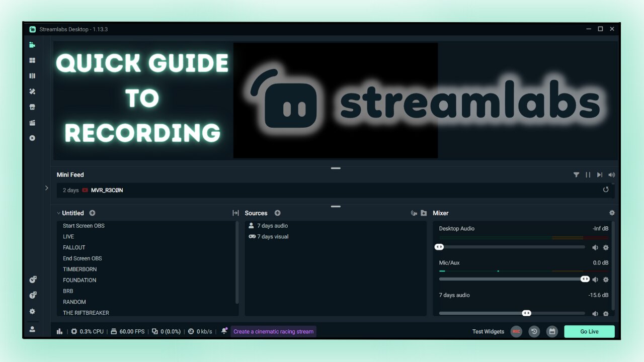This screenshot has height=362, width=644.
Task: Click the dropped frames 0 (0.0%) indicator
Action: tap(166, 331)
